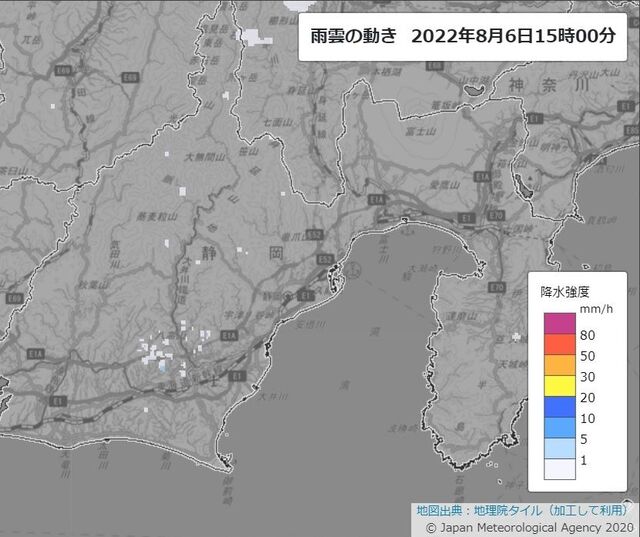Image resolution: width=640 pixels, height=537 pixels.
Task: Click the magenta over-80 mm/h legend swatch
Action: [x=560, y=324]
